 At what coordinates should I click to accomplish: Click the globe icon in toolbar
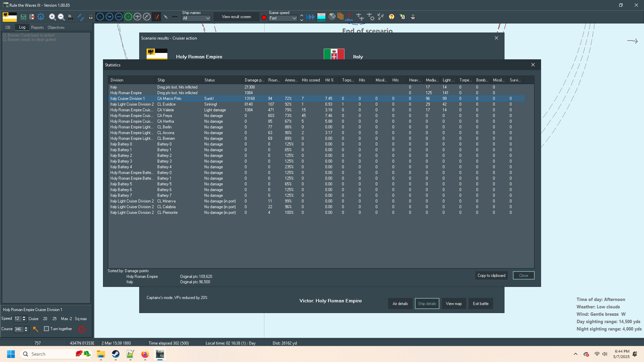pos(332,16)
